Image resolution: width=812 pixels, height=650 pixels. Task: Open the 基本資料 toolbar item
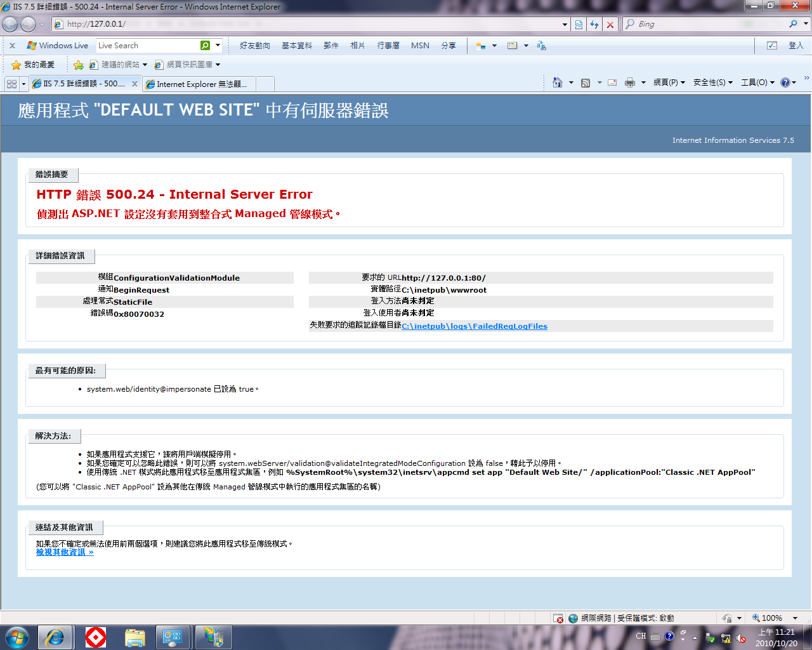point(297,46)
